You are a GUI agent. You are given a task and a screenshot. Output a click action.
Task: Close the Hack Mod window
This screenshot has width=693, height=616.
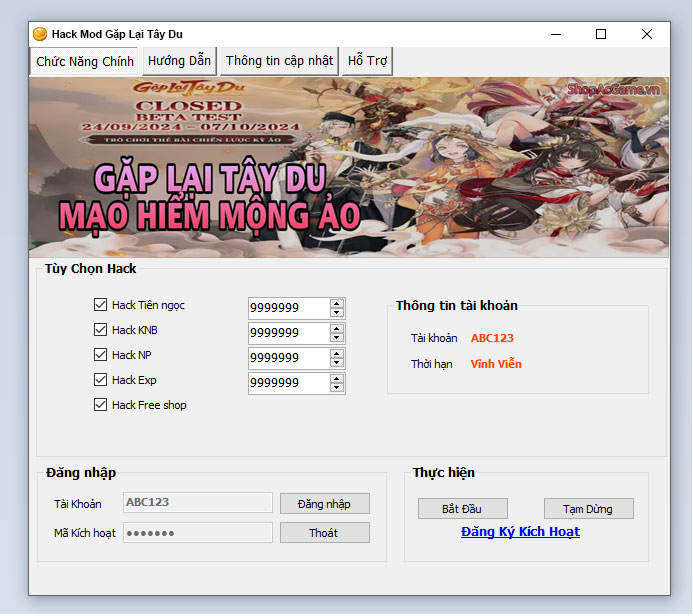click(x=647, y=34)
